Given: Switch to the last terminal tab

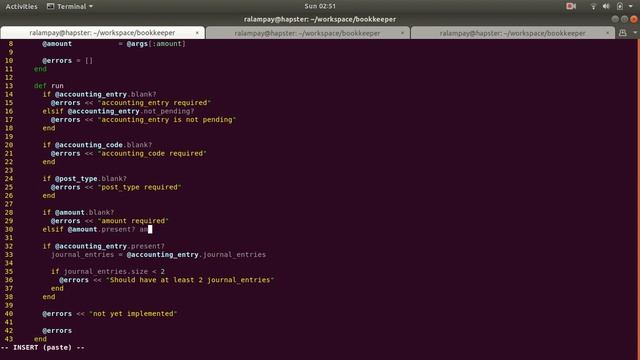Looking at the screenshot, I should (512, 33).
